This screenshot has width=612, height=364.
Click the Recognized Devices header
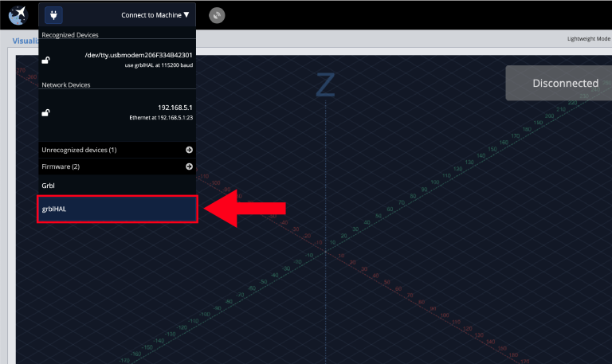[70, 35]
